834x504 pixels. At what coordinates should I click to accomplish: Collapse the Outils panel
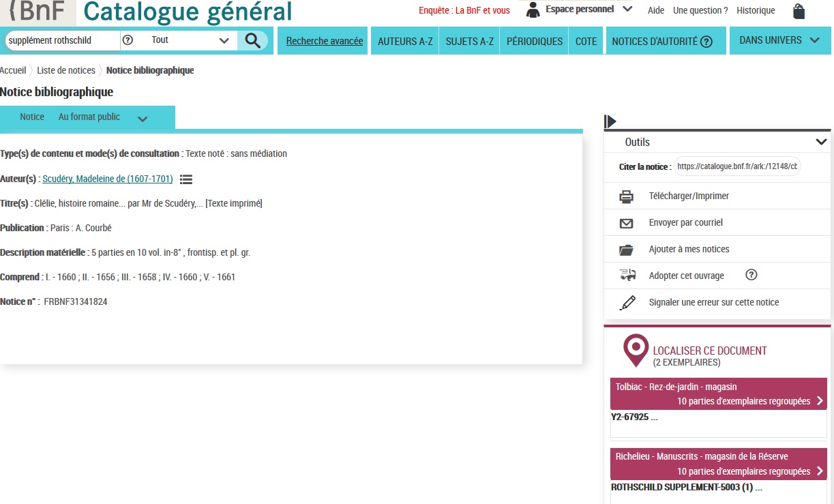[x=821, y=143]
